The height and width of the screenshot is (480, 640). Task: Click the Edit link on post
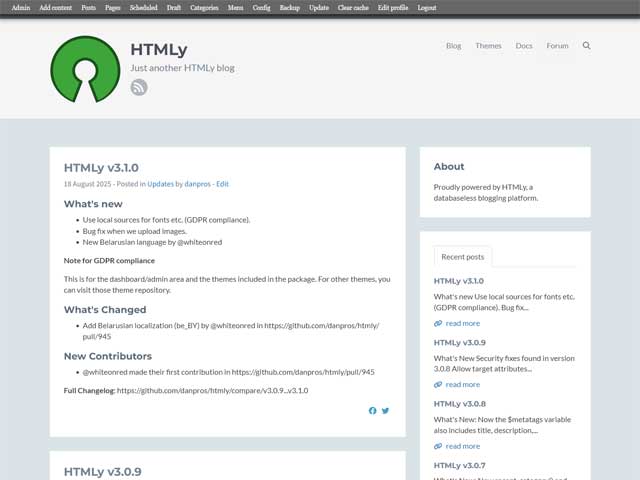(222, 184)
